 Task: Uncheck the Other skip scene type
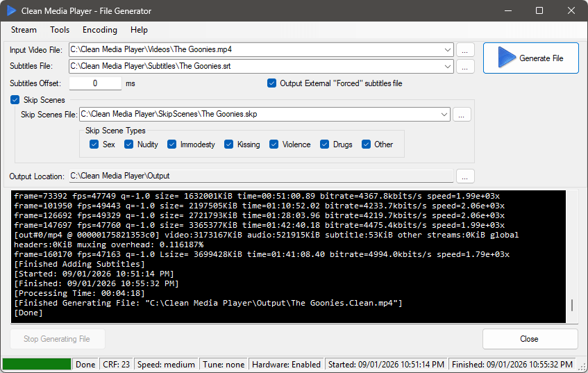(366, 144)
